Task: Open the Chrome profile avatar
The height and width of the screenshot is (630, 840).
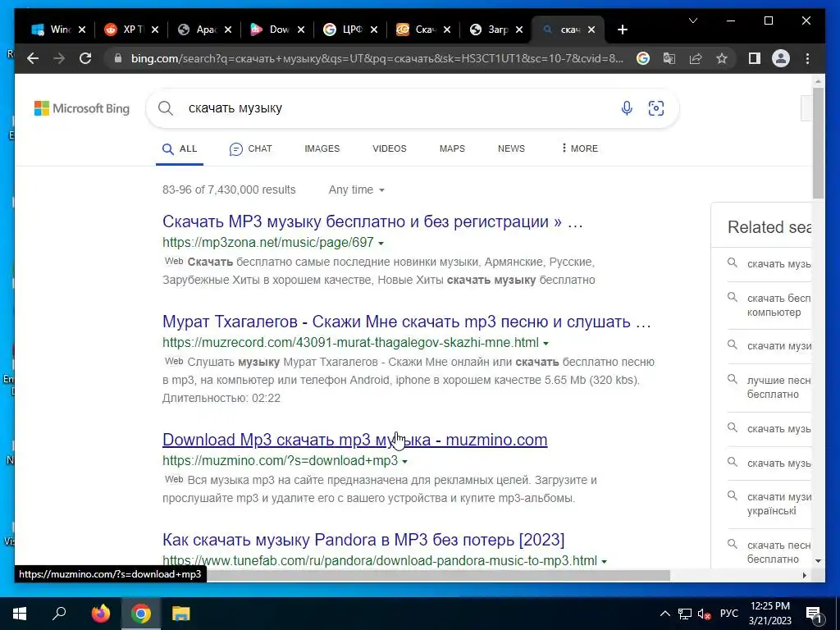Action: 781,58
